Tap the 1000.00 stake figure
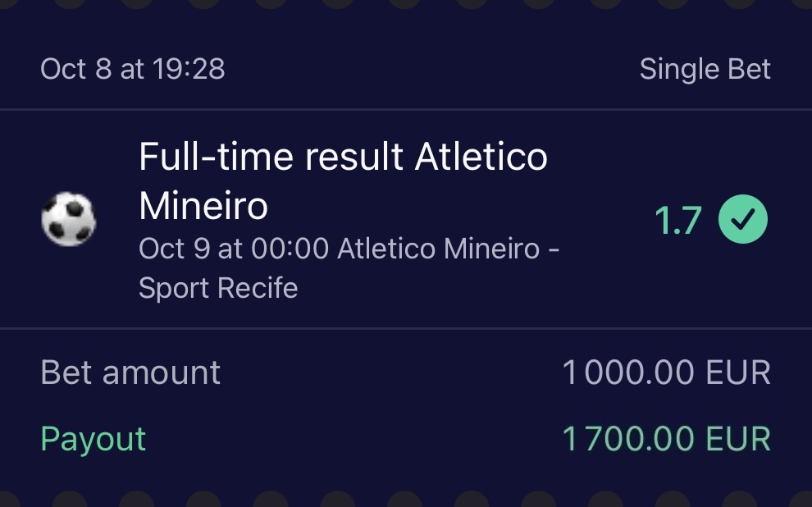 pyautogui.click(x=629, y=373)
